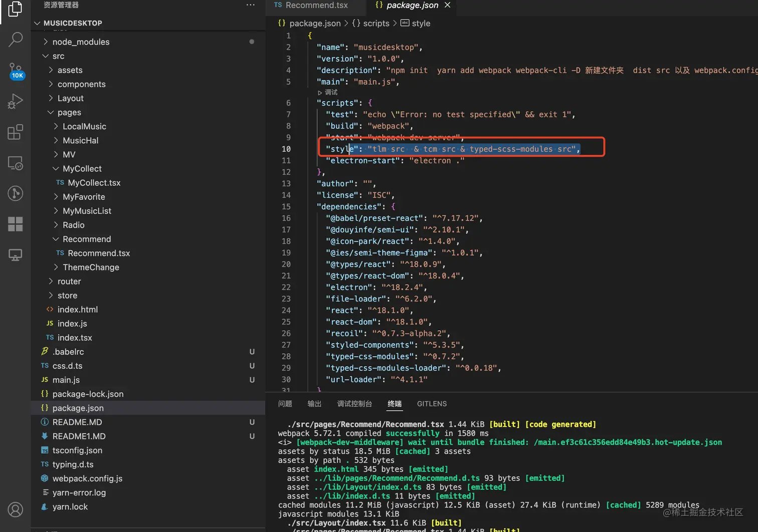758x532 pixels.
Task: Open the GITLENS panel tab
Action: pos(432,404)
